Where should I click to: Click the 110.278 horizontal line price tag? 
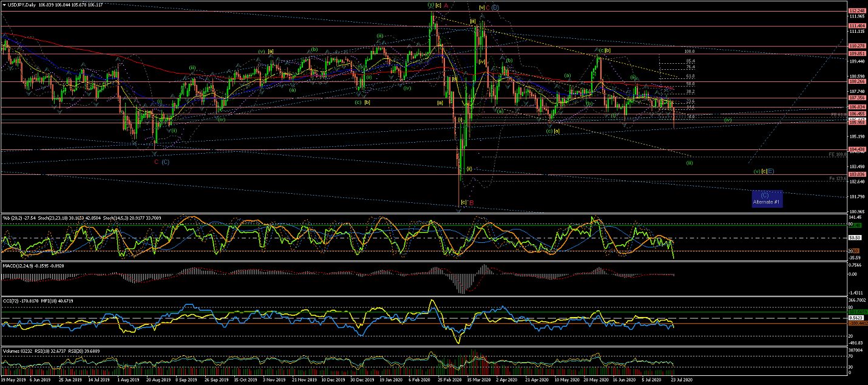tap(856, 46)
